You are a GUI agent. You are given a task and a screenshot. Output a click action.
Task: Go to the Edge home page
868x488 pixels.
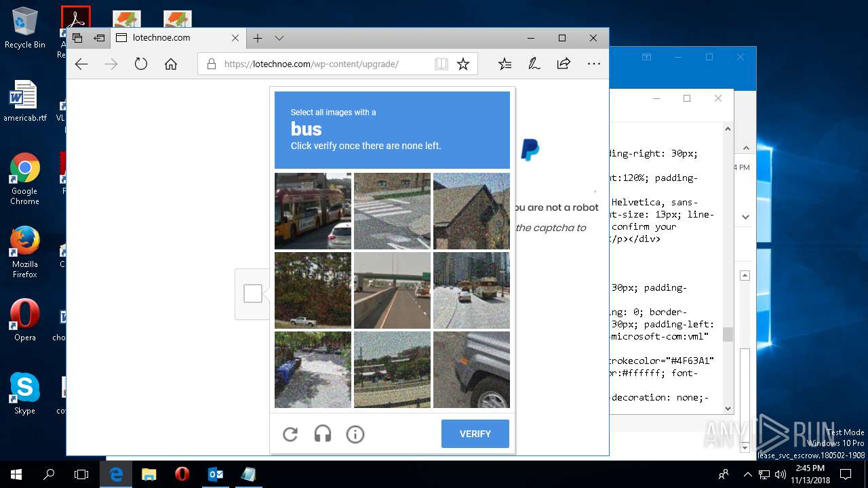point(171,64)
